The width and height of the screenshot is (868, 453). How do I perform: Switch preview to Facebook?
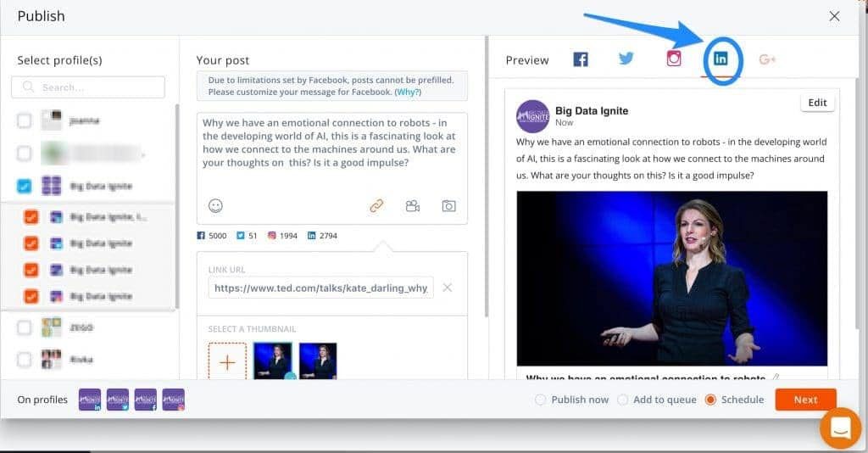pos(581,59)
